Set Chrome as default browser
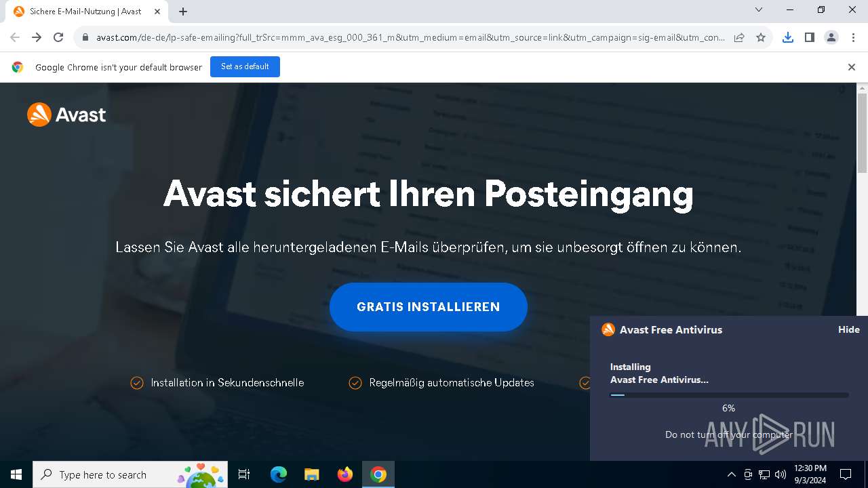The height and width of the screenshot is (488, 868). pyautogui.click(x=245, y=66)
